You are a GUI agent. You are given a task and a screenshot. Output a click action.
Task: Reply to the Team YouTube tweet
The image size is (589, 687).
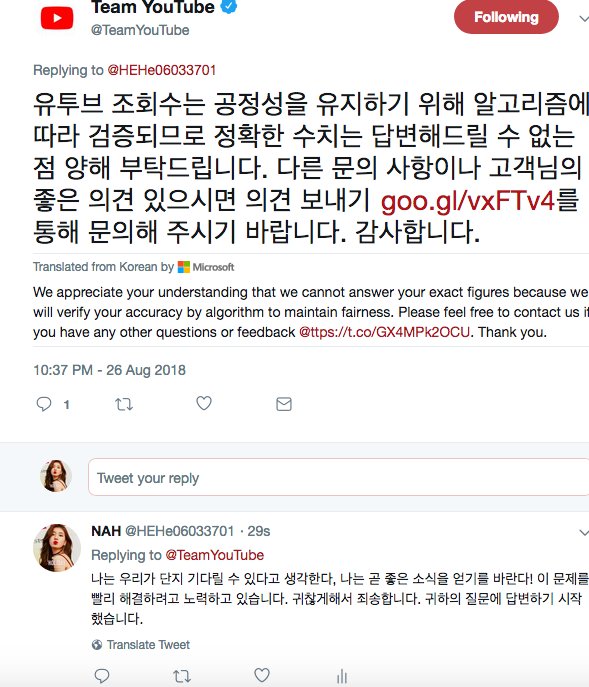tap(44, 404)
